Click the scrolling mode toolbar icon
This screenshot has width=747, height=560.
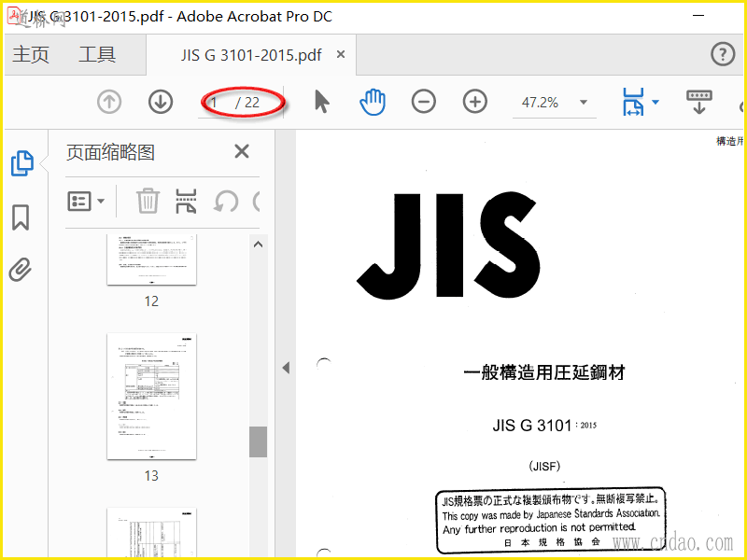tap(698, 102)
